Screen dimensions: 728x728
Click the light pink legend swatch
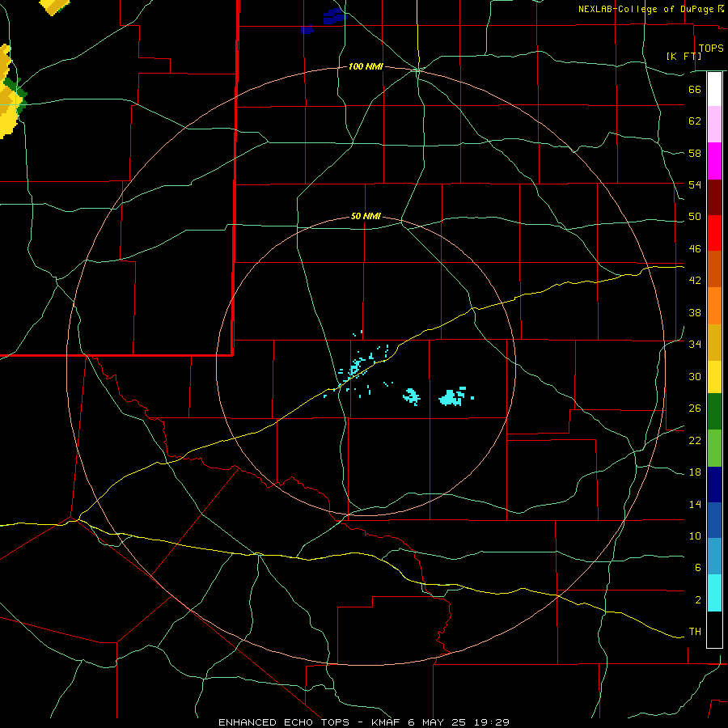coord(714,124)
